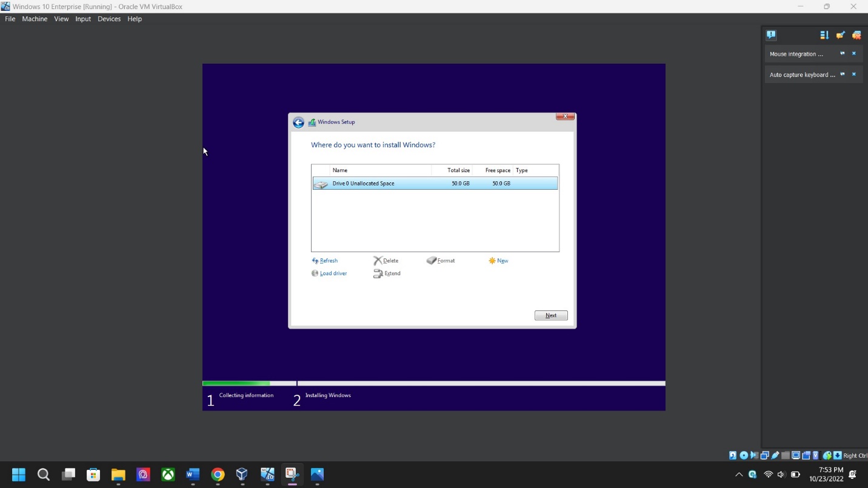Open the Devices menu

click(x=109, y=19)
